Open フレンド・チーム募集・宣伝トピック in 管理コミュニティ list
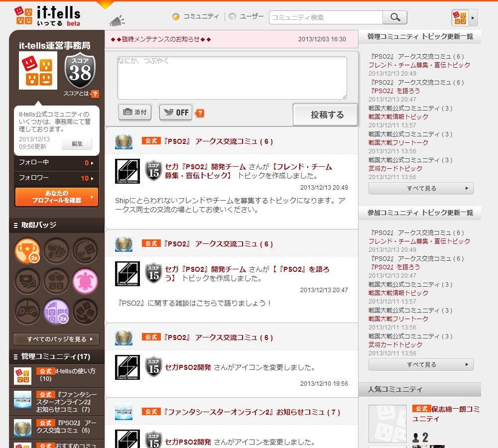 coord(419,65)
